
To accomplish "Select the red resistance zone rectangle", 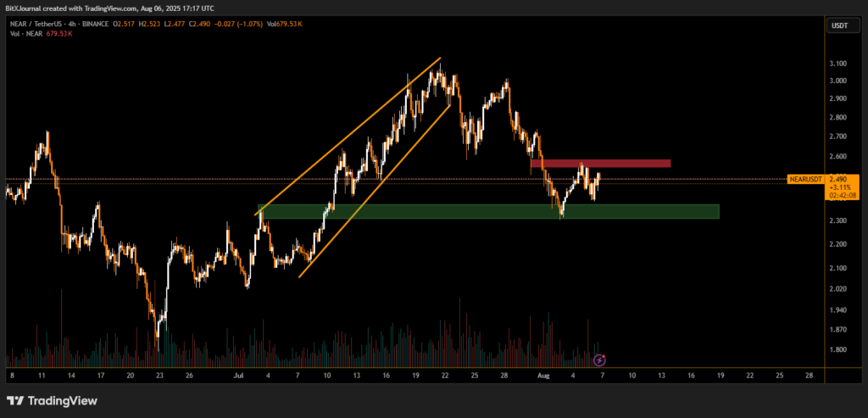I will (601, 163).
